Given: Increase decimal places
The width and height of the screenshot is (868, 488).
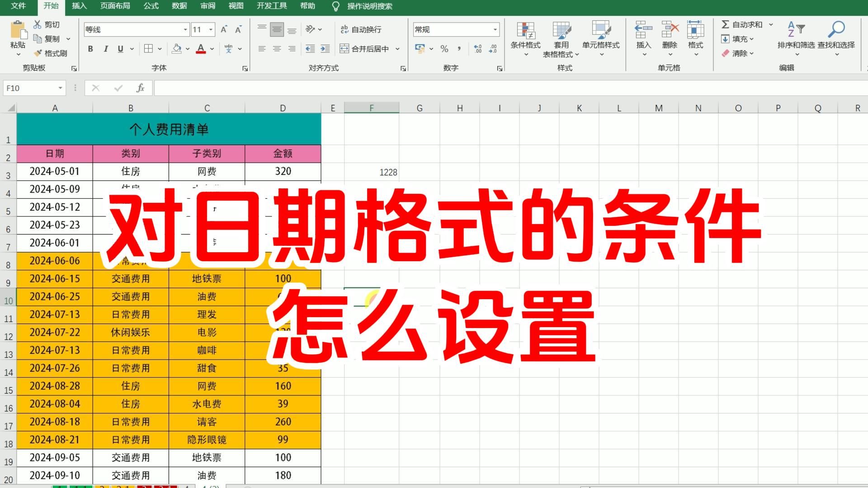Looking at the screenshot, I should coord(478,49).
